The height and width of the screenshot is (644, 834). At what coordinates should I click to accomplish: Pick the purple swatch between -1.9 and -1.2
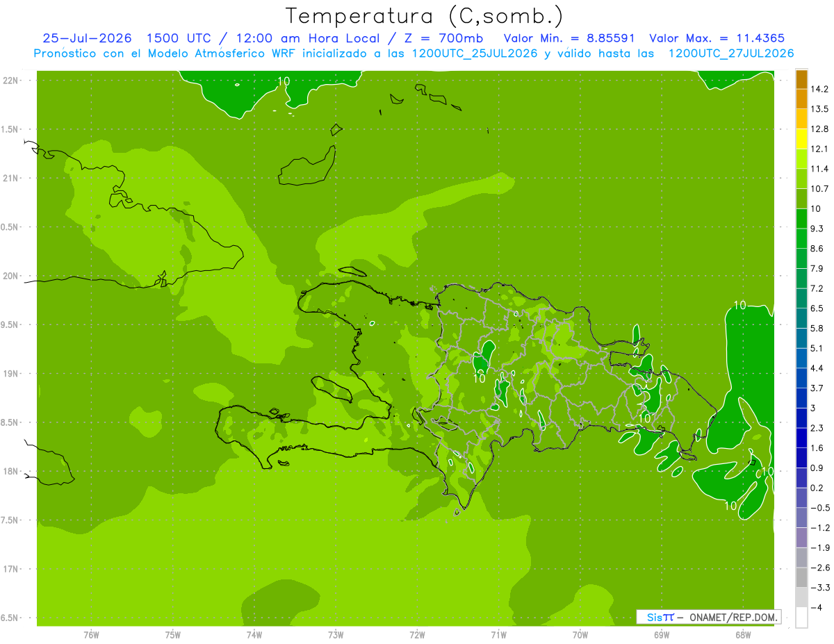pyautogui.click(x=801, y=538)
